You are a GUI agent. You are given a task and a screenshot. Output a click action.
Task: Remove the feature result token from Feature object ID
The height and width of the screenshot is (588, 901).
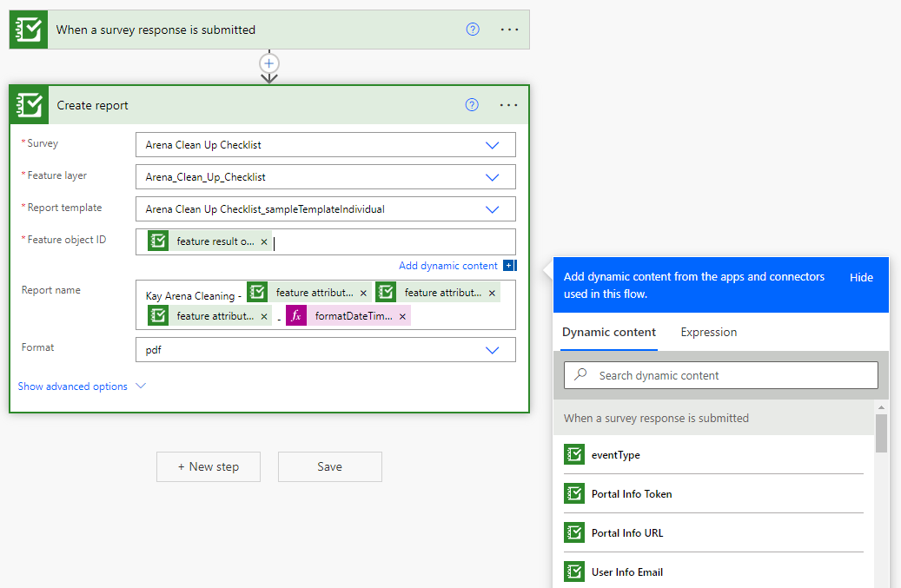coord(264,241)
